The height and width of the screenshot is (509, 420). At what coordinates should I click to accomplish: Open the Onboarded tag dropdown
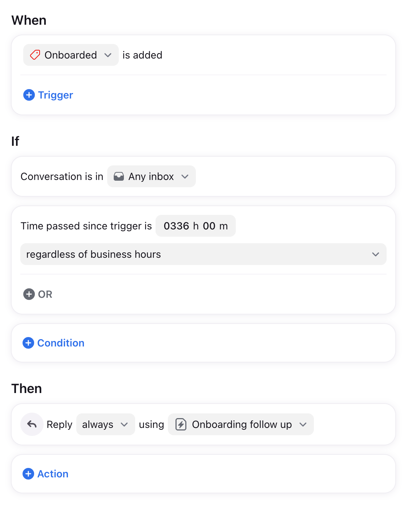click(71, 55)
